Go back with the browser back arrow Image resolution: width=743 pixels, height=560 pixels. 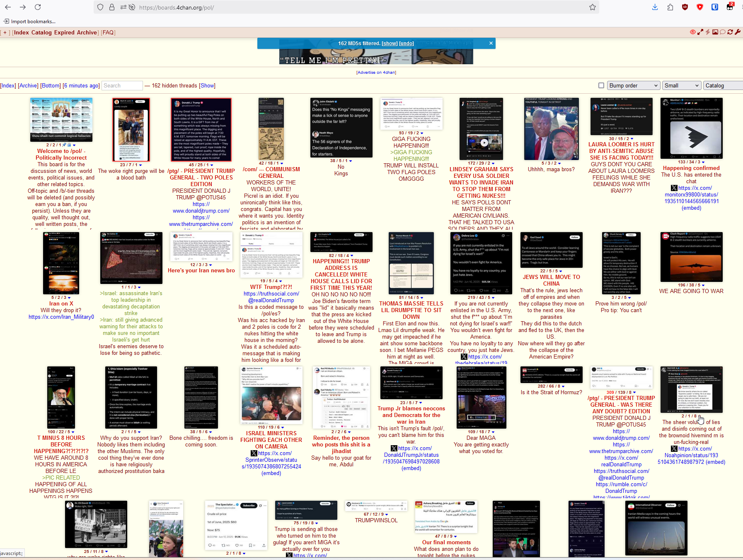click(x=8, y=7)
